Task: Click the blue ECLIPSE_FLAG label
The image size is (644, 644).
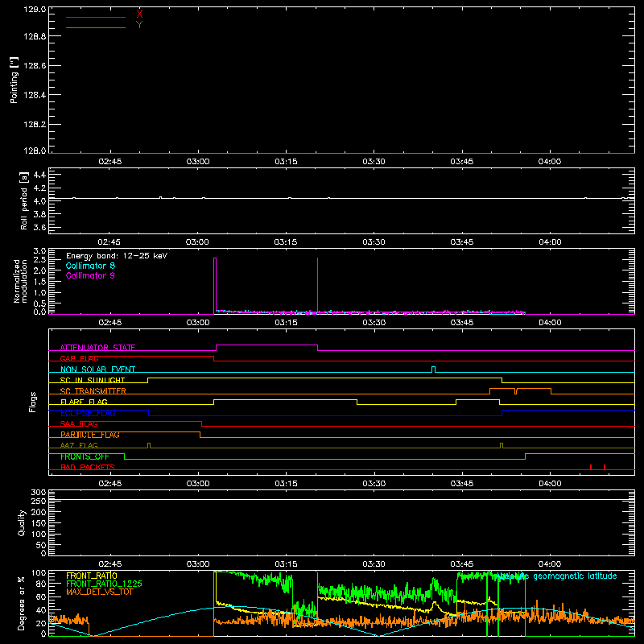Action: [x=88, y=413]
